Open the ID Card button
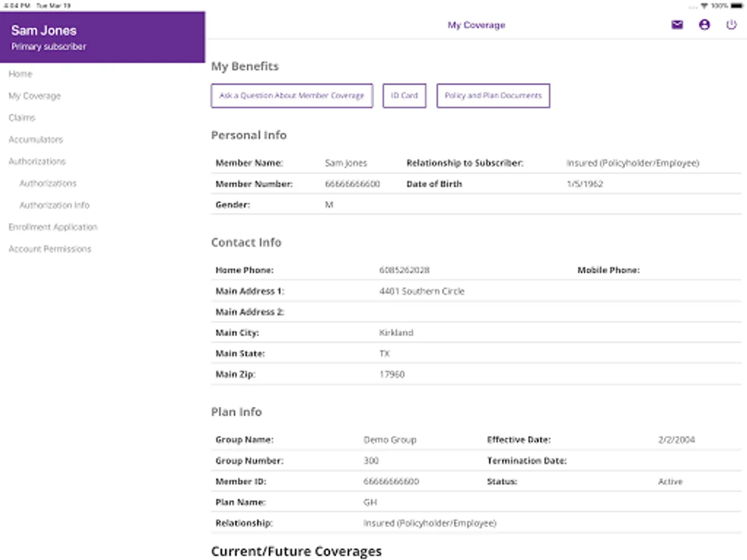This screenshot has width=747, height=560. 405,96
